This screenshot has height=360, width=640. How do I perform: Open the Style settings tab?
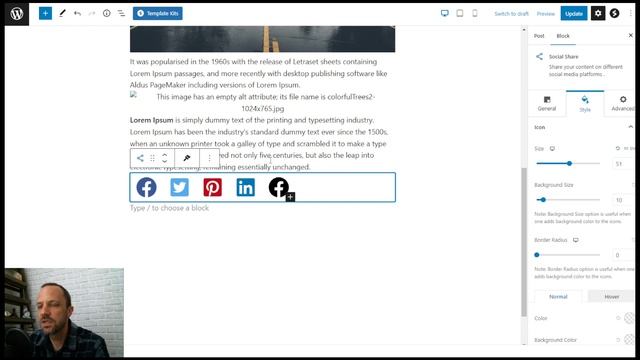[585, 104]
